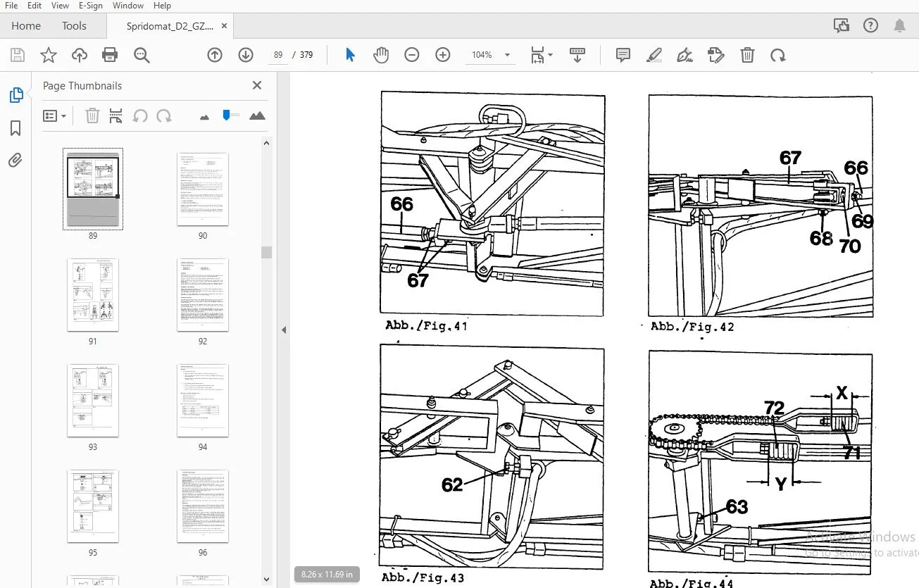Screen dimensions: 919x588
Task: Click the page size label 8.26 x 11.69 in
Action: (327, 574)
